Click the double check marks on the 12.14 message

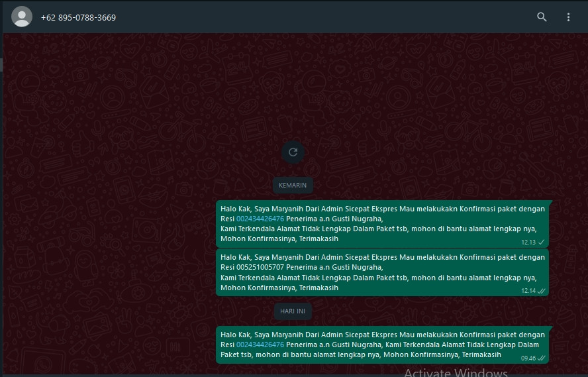(x=541, y=291)
